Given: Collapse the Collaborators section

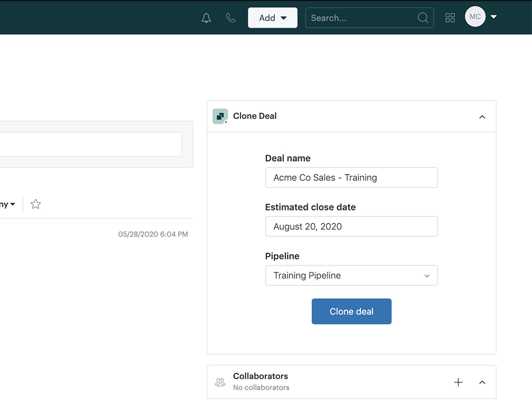Looking at the screenshot, I should (x=482, y=382).
